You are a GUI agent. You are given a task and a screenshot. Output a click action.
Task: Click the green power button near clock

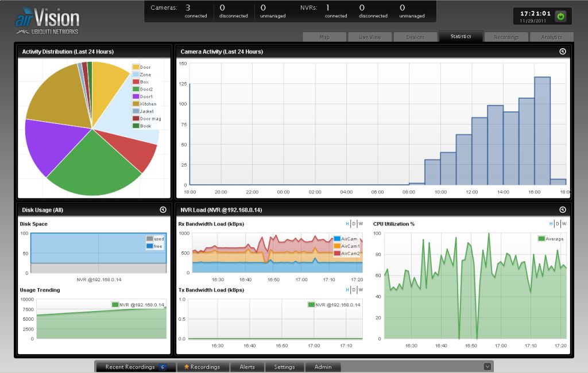[560, 16]
